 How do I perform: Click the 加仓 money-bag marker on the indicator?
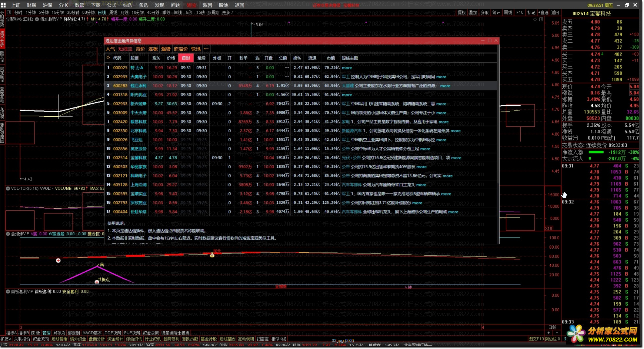coord(212,255)
